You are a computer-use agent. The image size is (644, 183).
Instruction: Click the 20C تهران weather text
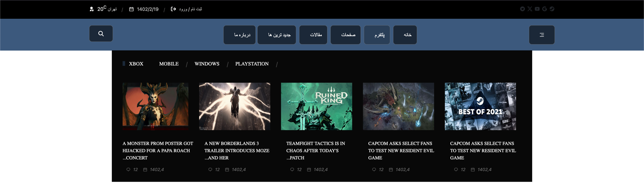pos(107,9)
